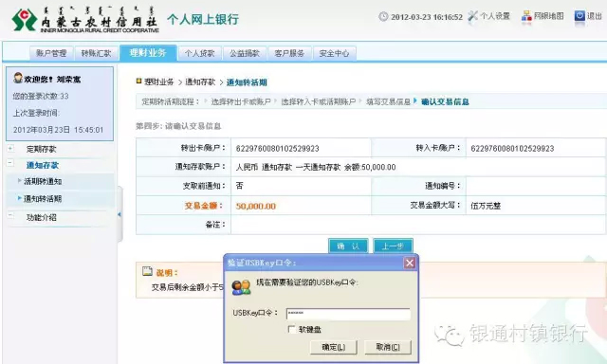This screenshot has width=607, height=364.
Task: Click 确定(L) in the USBKey dialog
Action: pos(334,347)
